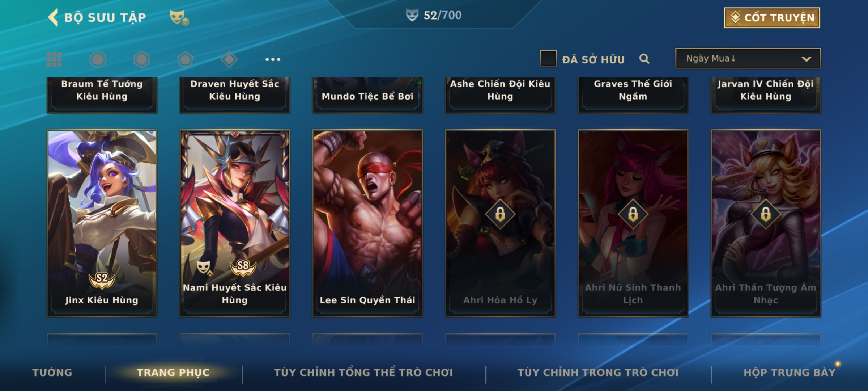Click the Cốt Truyện button
The height and width of the screenshot is (391, 868).
click(x=772, y=18)
